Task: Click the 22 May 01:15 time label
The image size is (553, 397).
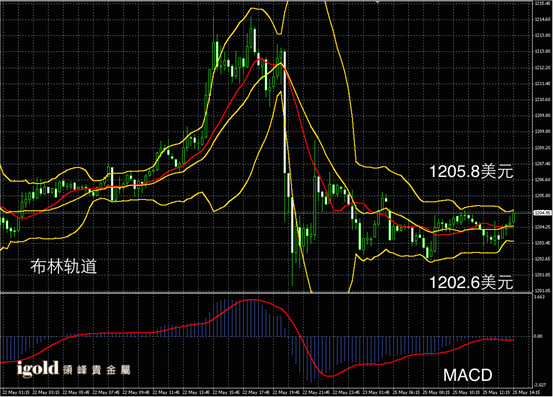Action: point(16,392)
